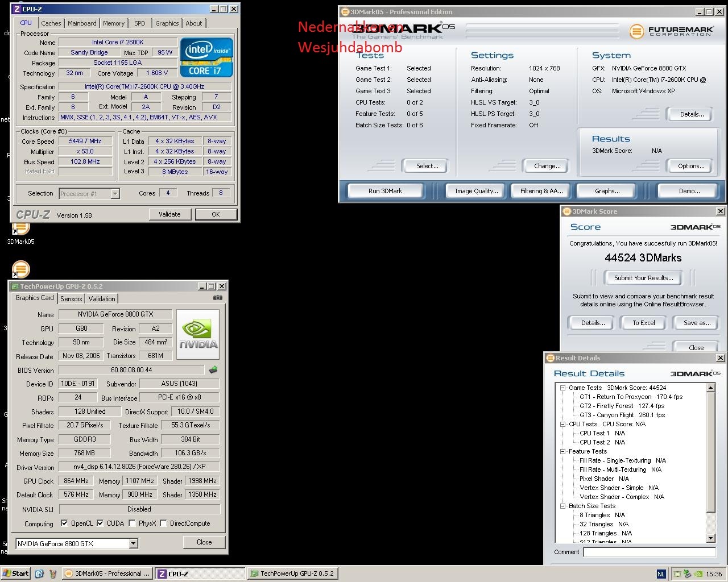728x582 pixels.
Task: Collapse the Game Tests tree node
Action: click(562, 388)
